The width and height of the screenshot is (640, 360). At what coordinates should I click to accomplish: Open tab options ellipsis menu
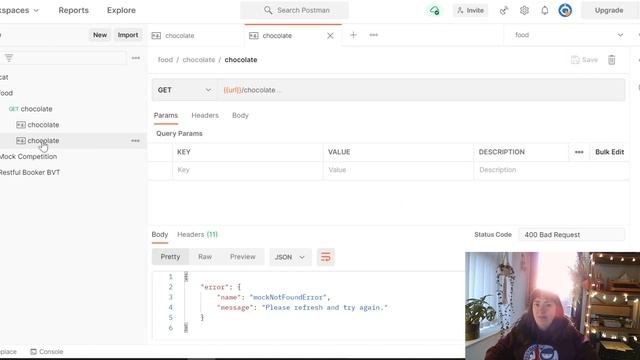pos(373,35)
